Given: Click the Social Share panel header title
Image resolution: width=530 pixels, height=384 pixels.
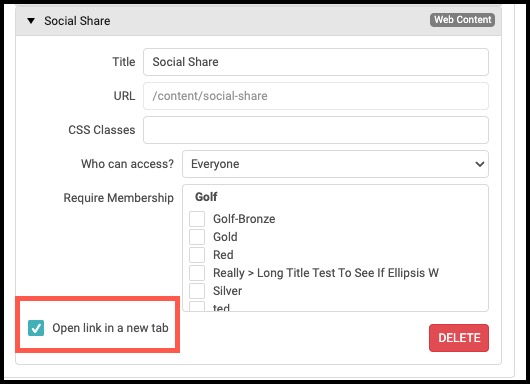Looking at the screenshot, I should (x=77, y=21).
